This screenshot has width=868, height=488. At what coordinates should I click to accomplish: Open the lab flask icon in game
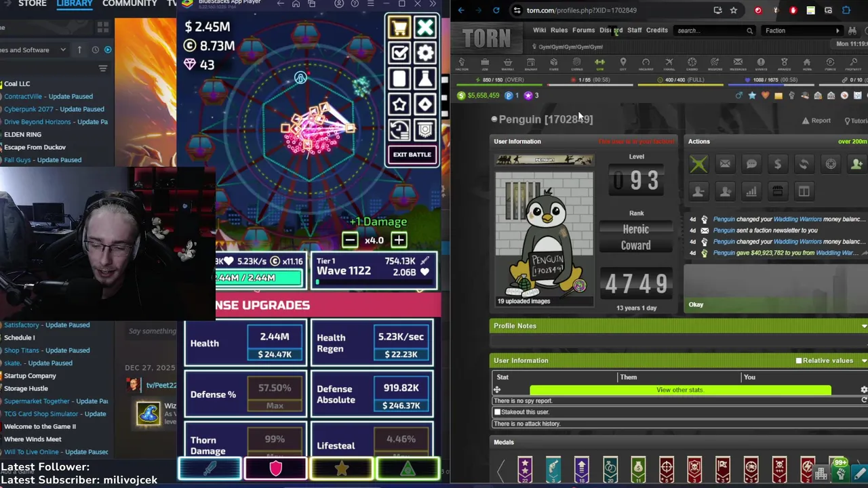(425, 79)
